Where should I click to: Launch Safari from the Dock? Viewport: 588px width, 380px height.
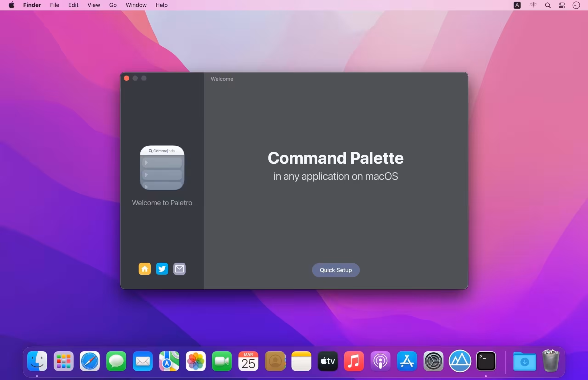[90, 361]
